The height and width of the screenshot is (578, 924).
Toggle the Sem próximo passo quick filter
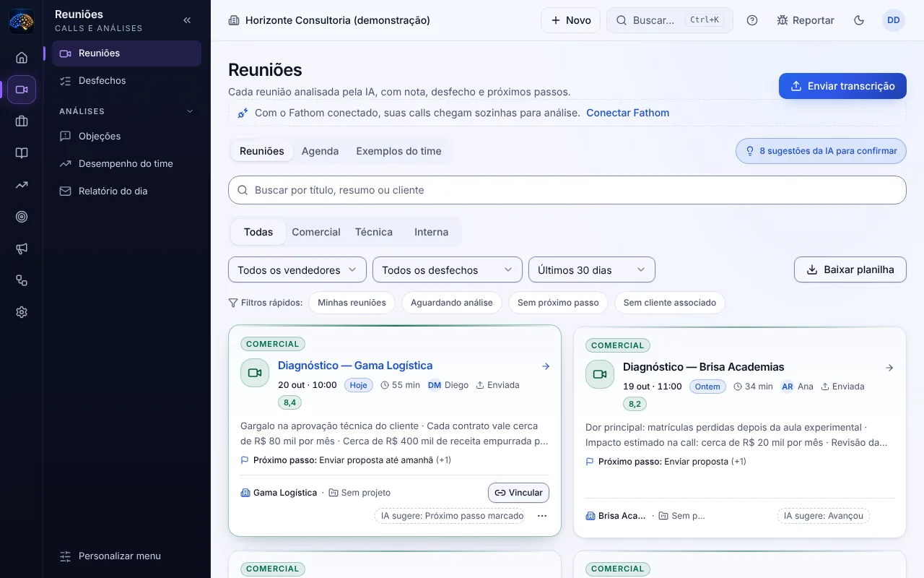pyautogui.click(x=558, y=303)
